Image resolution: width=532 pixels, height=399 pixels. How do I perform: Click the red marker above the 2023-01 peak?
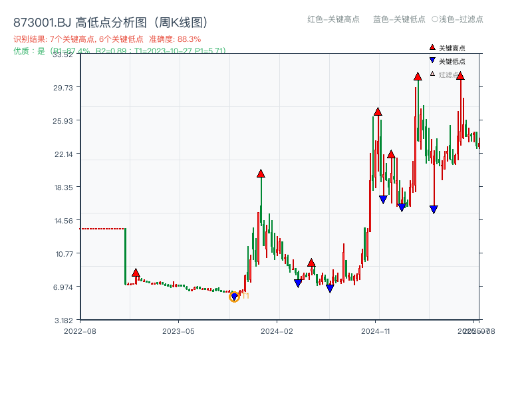pyautogui.click(x=136, y=271)
